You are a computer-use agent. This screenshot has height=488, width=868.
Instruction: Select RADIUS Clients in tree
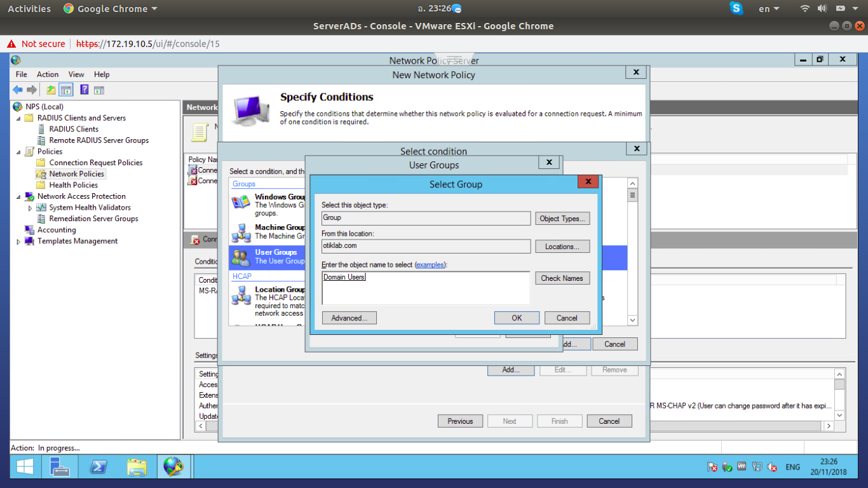point(74,129)
